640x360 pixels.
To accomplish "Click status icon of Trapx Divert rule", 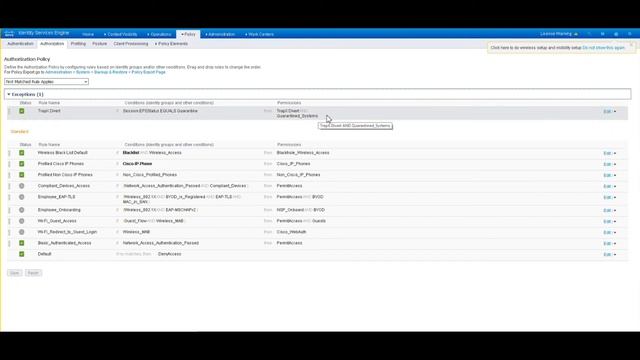I will (22, 111).
